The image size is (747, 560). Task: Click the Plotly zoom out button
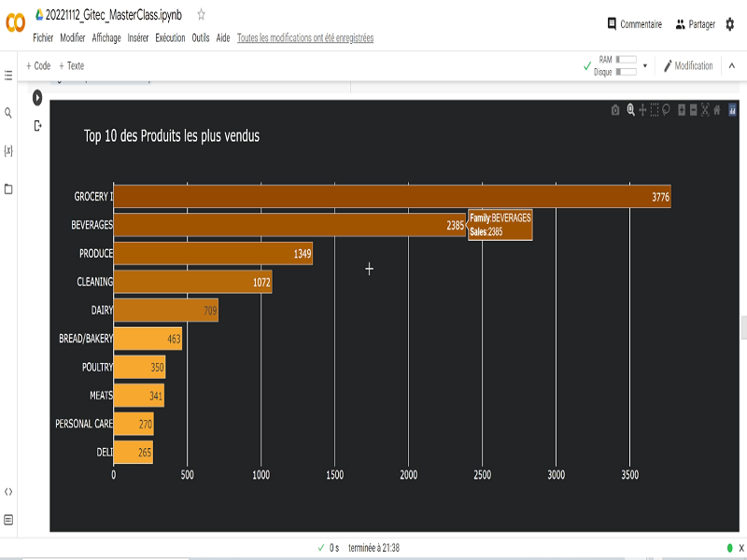[x=693, y=110]
